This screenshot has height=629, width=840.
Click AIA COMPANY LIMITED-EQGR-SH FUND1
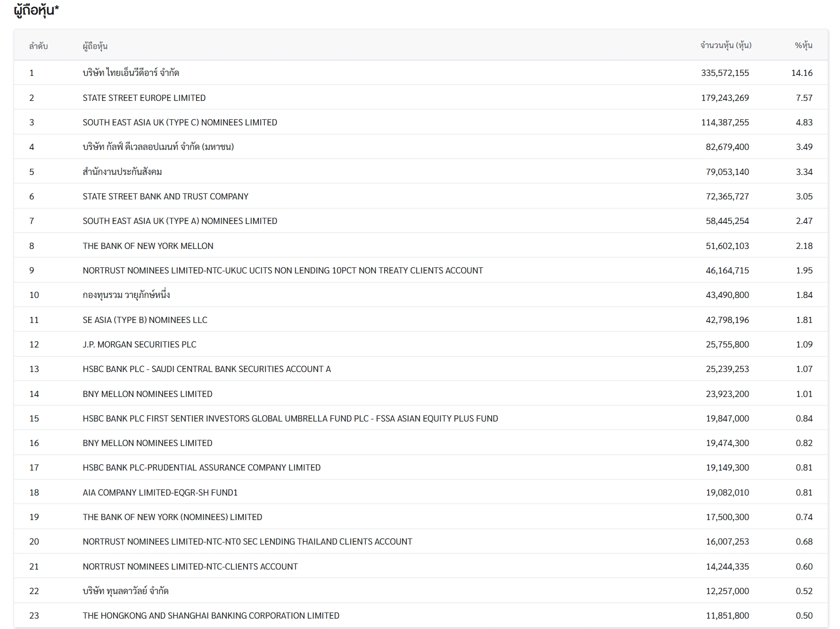click(160, 492)
